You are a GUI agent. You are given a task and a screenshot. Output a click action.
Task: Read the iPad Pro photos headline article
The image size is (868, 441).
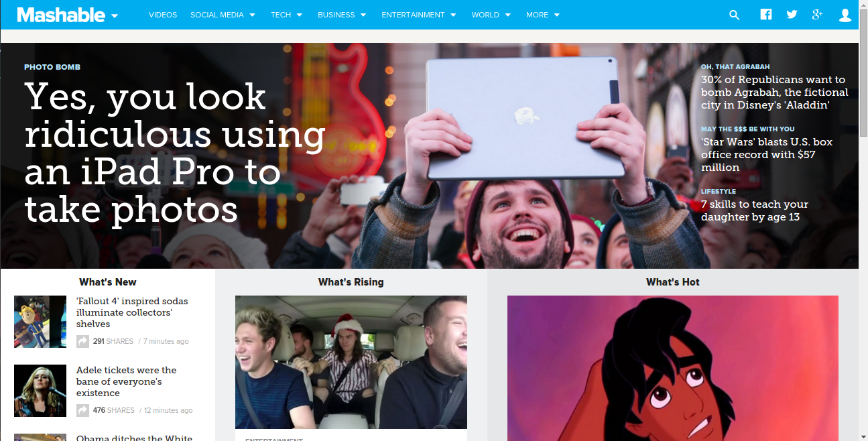[175, 153]
